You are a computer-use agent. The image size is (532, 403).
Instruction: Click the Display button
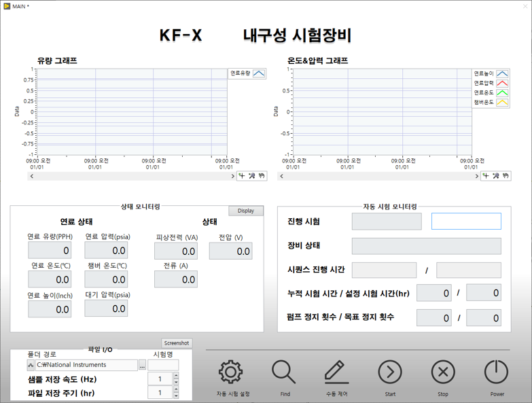[x=246, y=211]
